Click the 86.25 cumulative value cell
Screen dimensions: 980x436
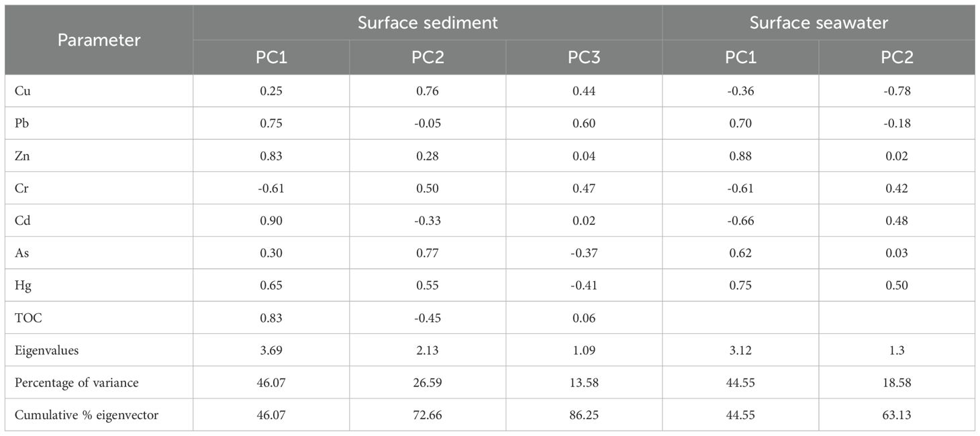(583, 415)
